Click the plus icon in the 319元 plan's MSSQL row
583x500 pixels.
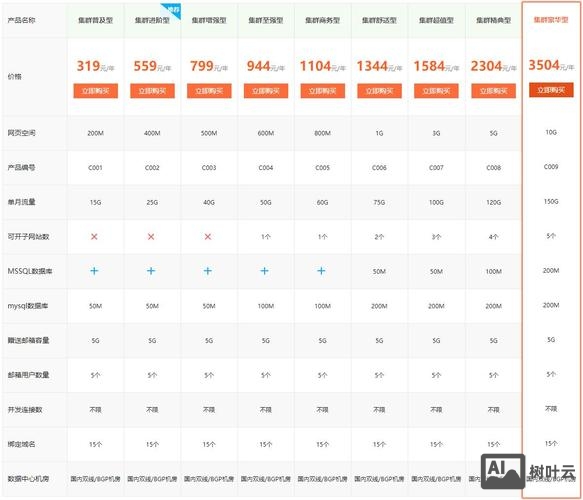click(x=94, y=271)
